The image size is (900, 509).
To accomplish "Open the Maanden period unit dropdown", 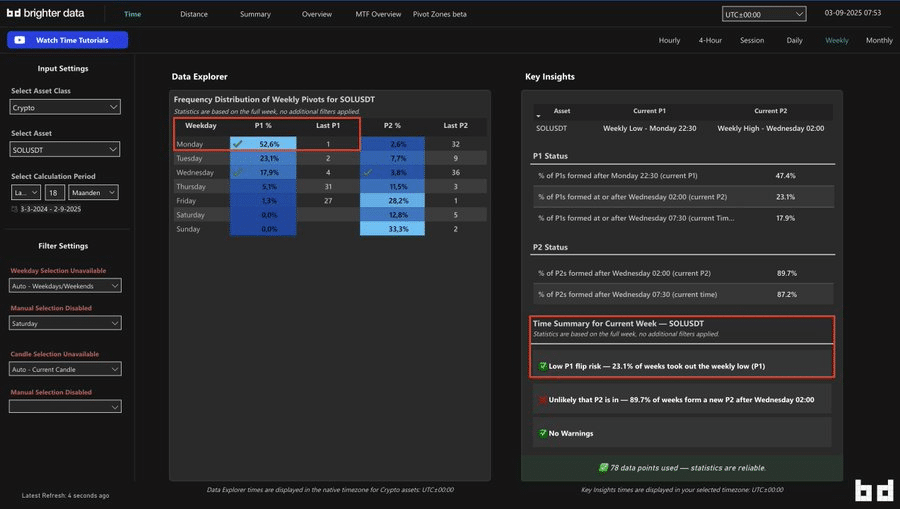I will [94, 192].
